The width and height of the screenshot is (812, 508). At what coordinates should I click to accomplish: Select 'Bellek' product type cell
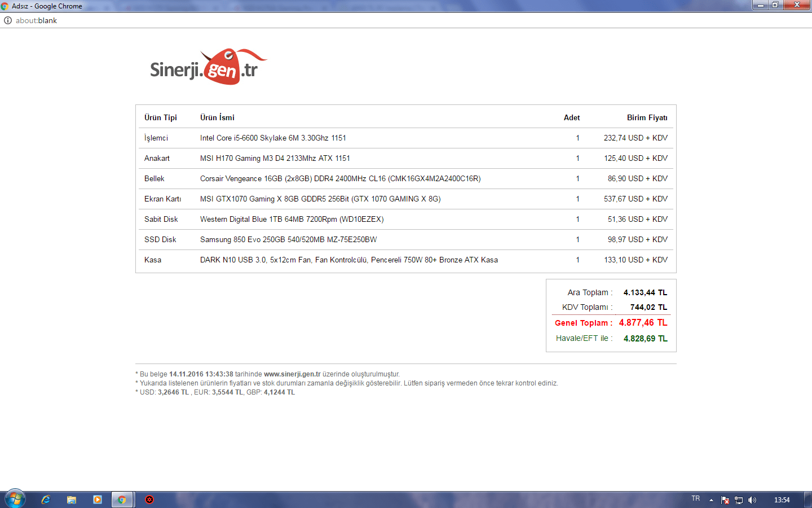point(155,178)
